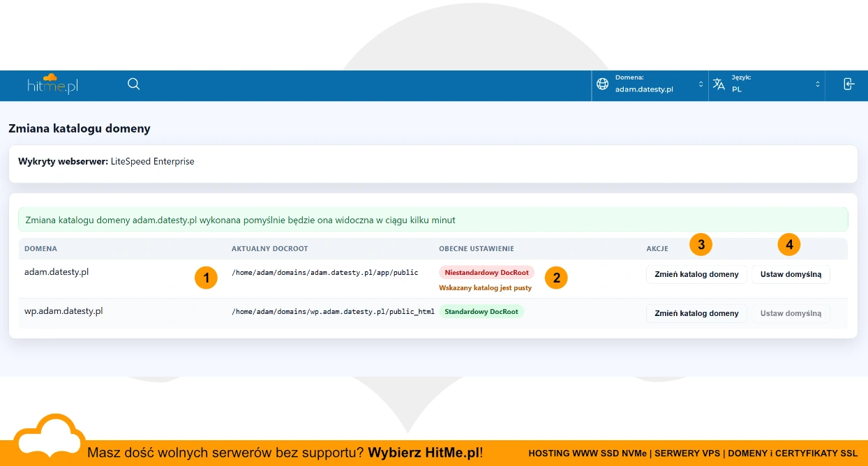
Task: Click the adam.datesty.pl domain cell
Action: pyautogui.click(x=57, y=272)
